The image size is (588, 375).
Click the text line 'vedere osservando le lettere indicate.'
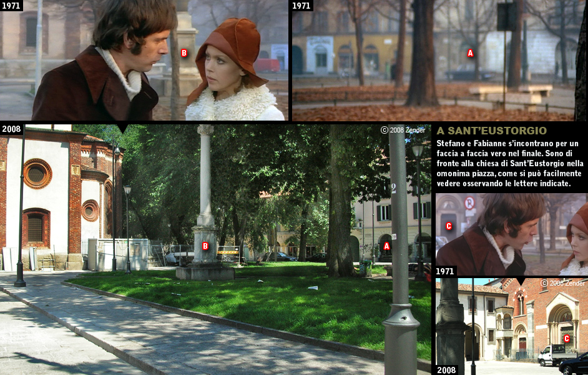click(503, 184)
